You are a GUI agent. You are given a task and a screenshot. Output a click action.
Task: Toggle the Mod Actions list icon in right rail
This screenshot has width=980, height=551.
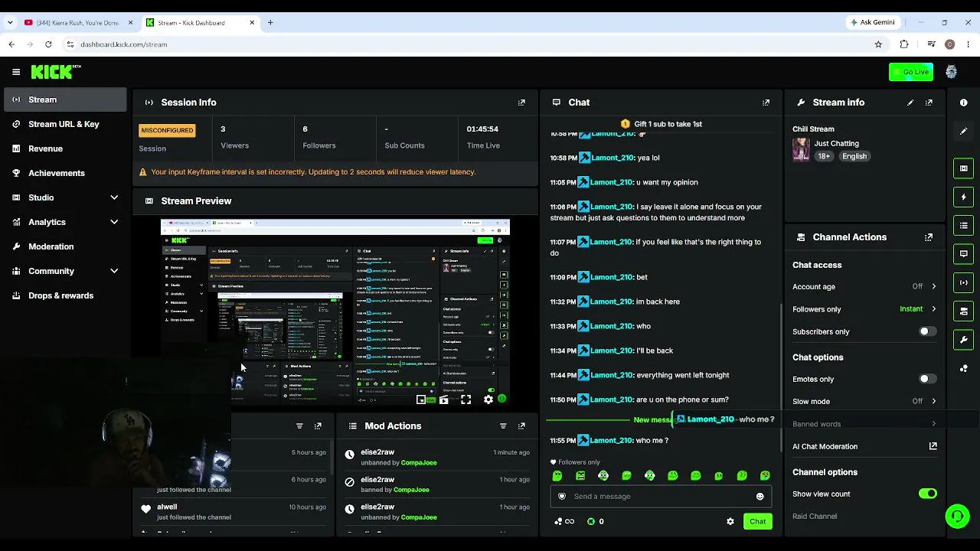pyautogui.click(x=963, y=225)
